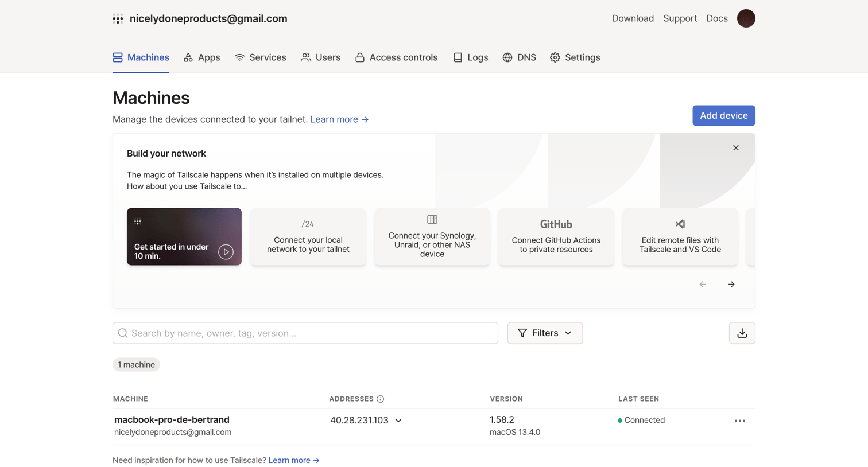Click the LAST SEEN column header
The height and width of the screenshot is (467, 868).
(x=638, y=399)
